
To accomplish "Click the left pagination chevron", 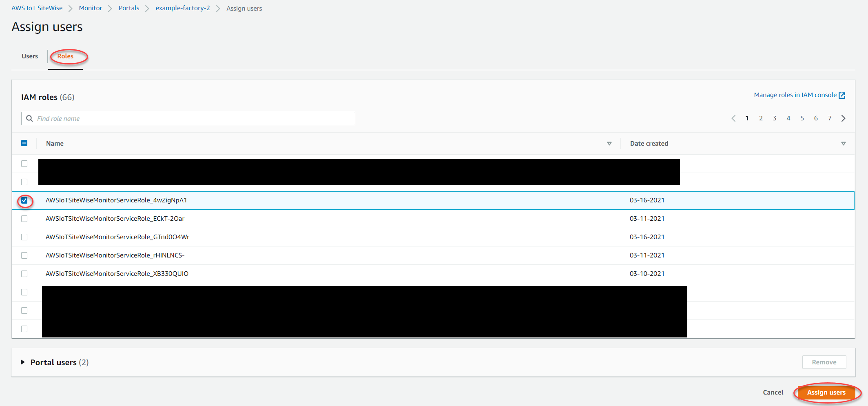I will point(733,118).
